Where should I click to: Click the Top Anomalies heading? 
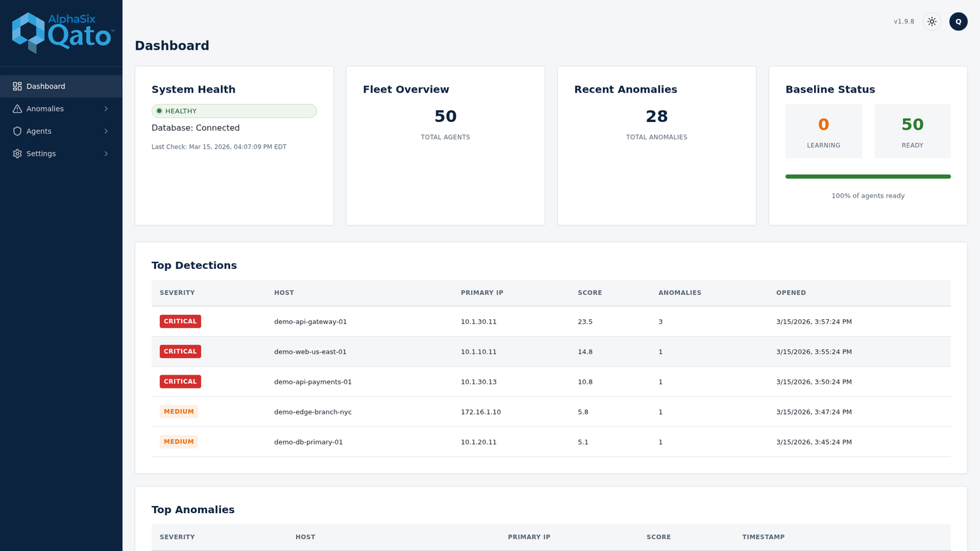(x=193, y=509)
